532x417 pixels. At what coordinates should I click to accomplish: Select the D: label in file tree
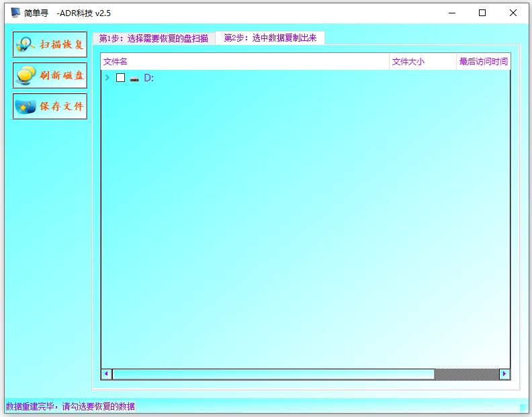(x=149, y=78)
